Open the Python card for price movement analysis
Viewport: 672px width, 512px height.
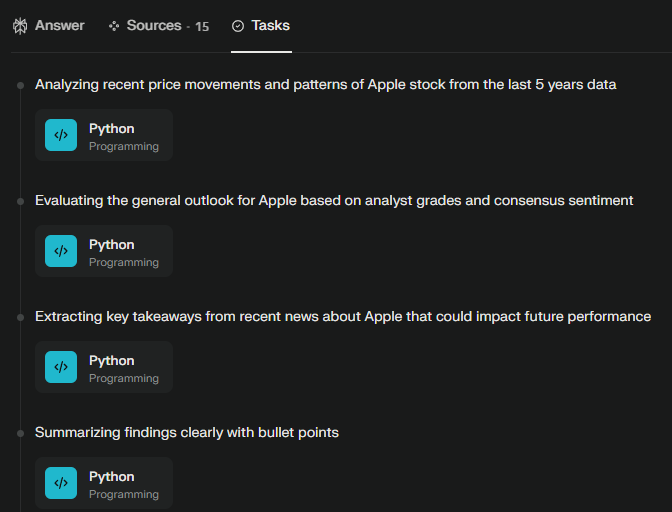pos(104,135)
